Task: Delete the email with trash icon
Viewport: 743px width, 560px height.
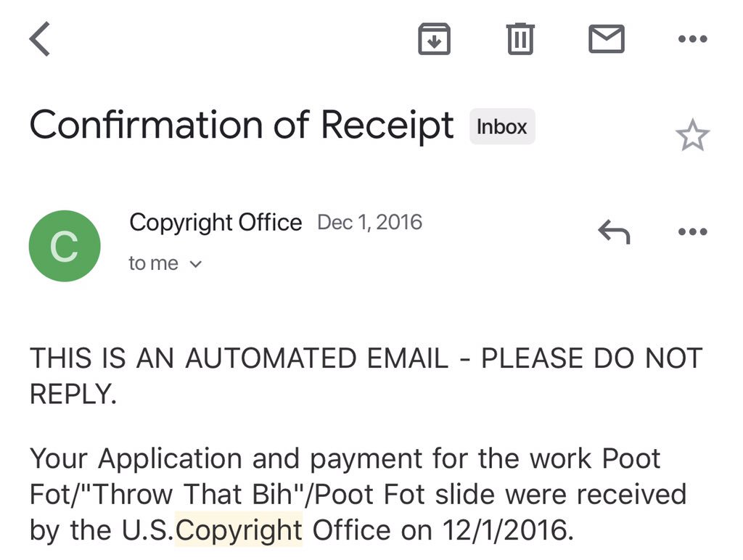Action: click(520, 39)
